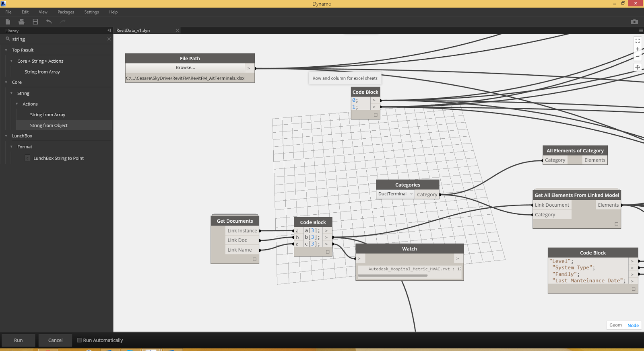
Task: Click the New file icon
Action: tap(8, 22)
